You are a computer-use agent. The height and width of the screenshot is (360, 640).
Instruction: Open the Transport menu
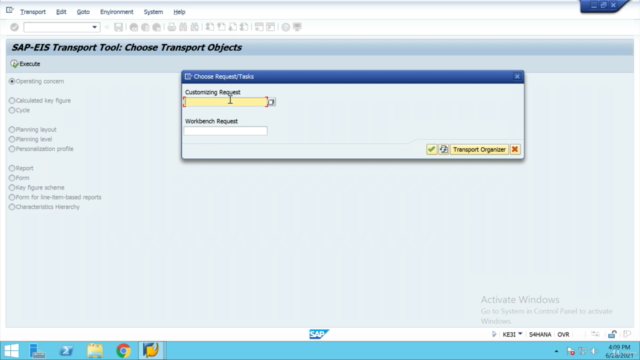pos(33,12)
